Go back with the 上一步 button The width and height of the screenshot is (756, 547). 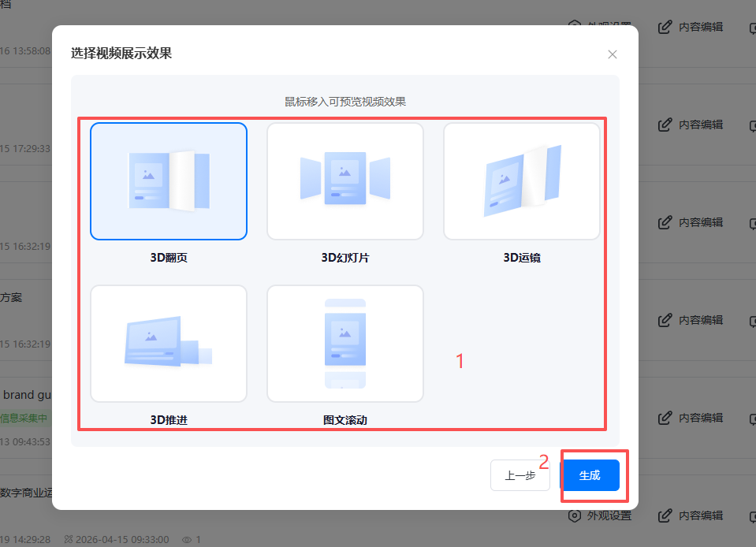[x=520, y=475]
